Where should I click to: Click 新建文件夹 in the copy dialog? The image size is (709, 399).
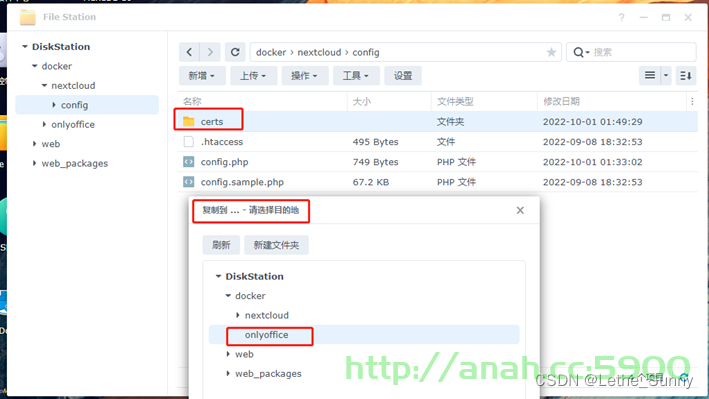276,245
